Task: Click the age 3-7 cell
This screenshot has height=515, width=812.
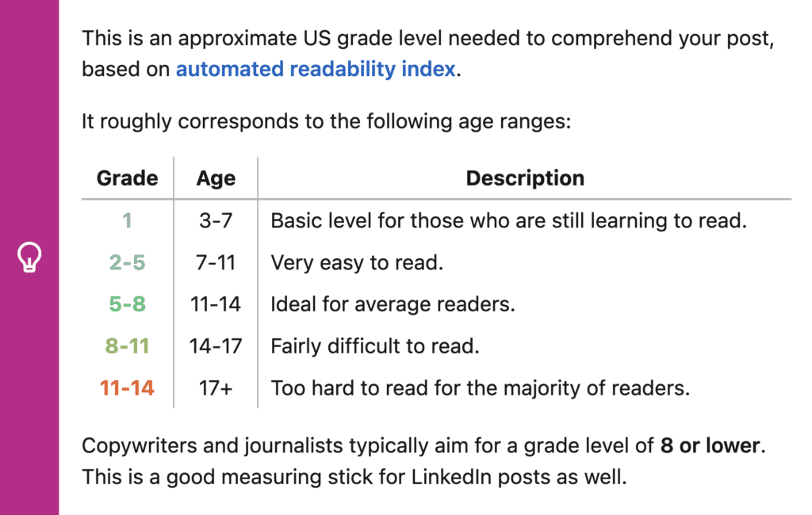Action: pos(216,220)
